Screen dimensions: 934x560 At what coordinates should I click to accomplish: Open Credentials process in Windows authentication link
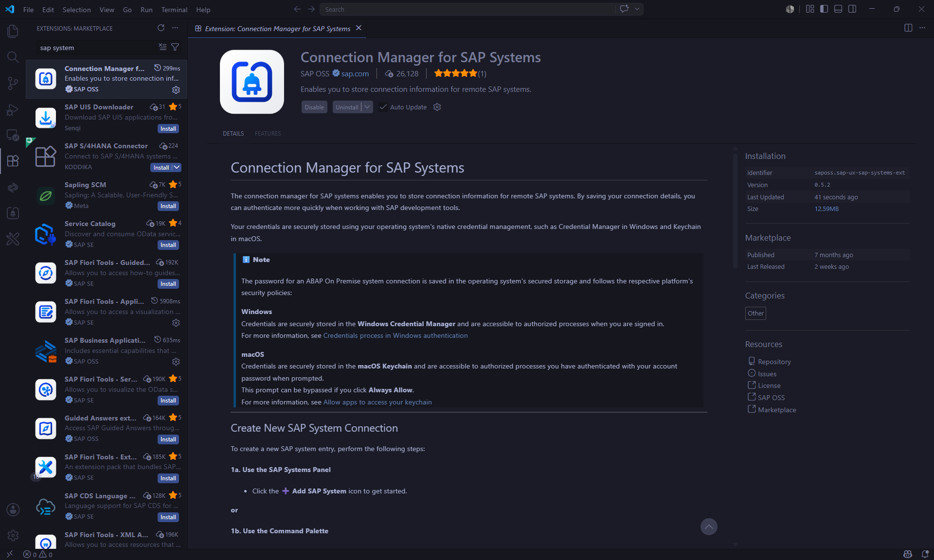point(395,335)
